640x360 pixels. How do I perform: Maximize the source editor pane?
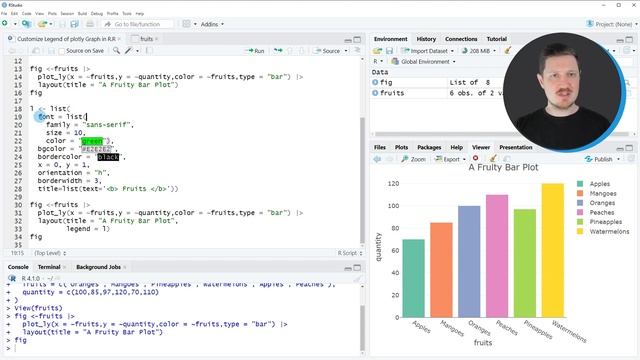click(x=357, y=40)
